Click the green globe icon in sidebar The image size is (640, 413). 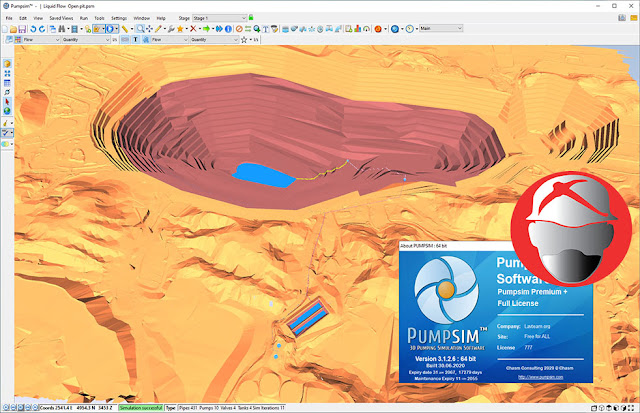[7, 111]
